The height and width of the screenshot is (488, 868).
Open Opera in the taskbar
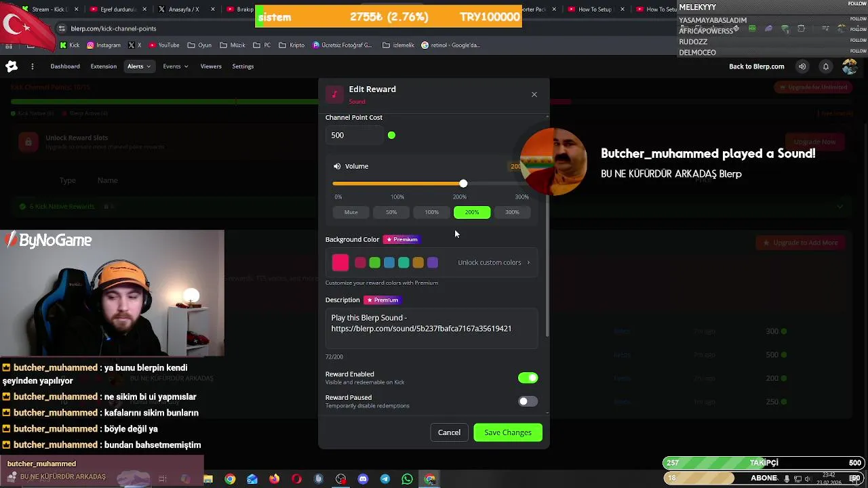pyautogui.click(x=296, y=479)
